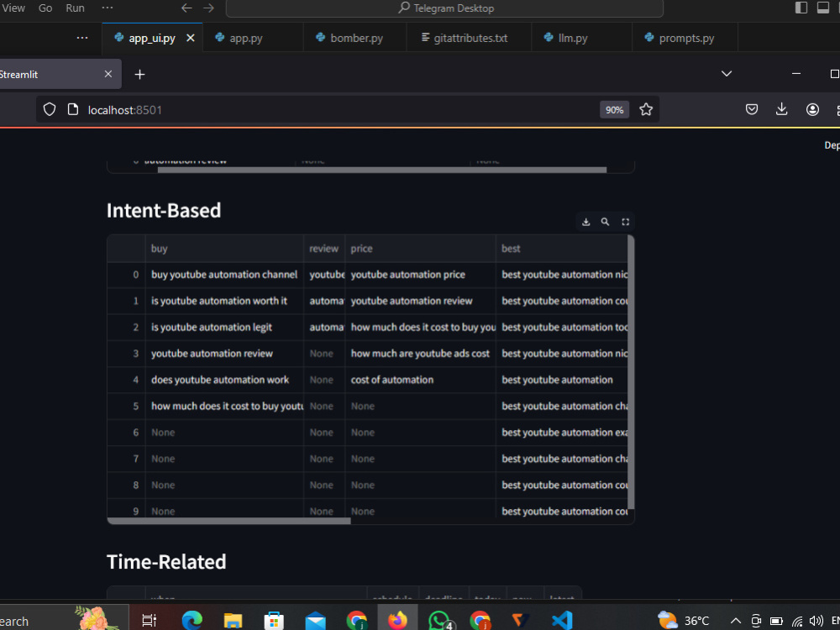Open Firefox account menu

[812, 110]
